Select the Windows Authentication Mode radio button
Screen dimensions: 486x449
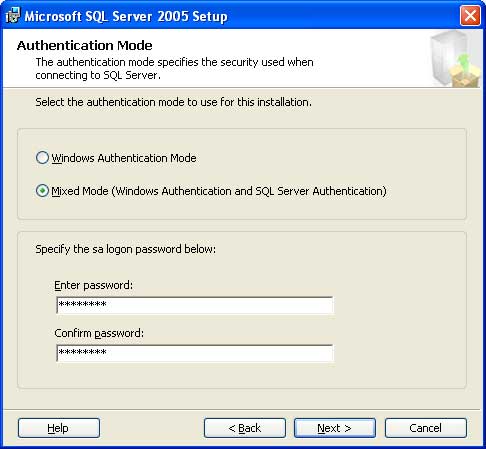(x=42, y=158)
